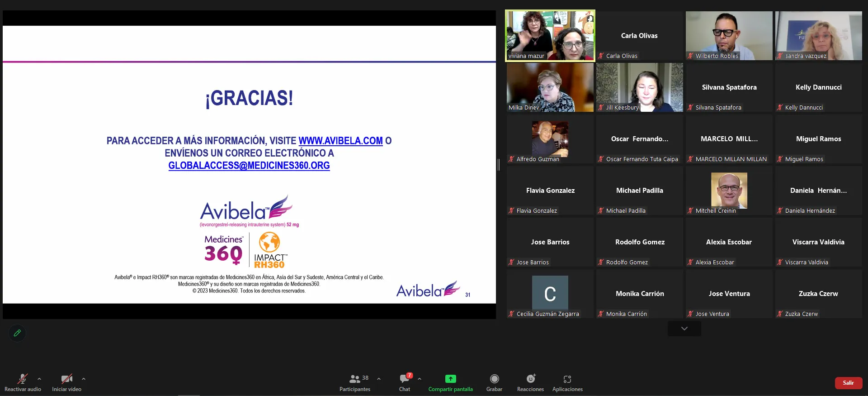Select viviana mazur's video thumbnail

[550, 36]
